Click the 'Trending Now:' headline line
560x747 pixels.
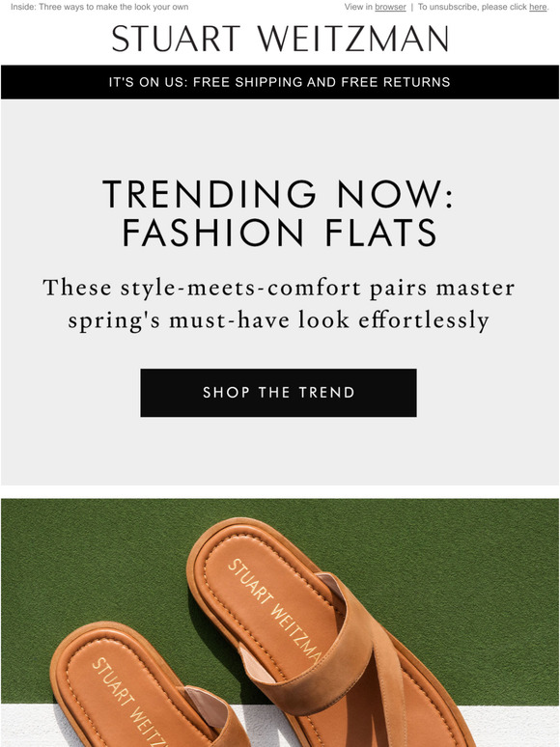click(278, 194)
